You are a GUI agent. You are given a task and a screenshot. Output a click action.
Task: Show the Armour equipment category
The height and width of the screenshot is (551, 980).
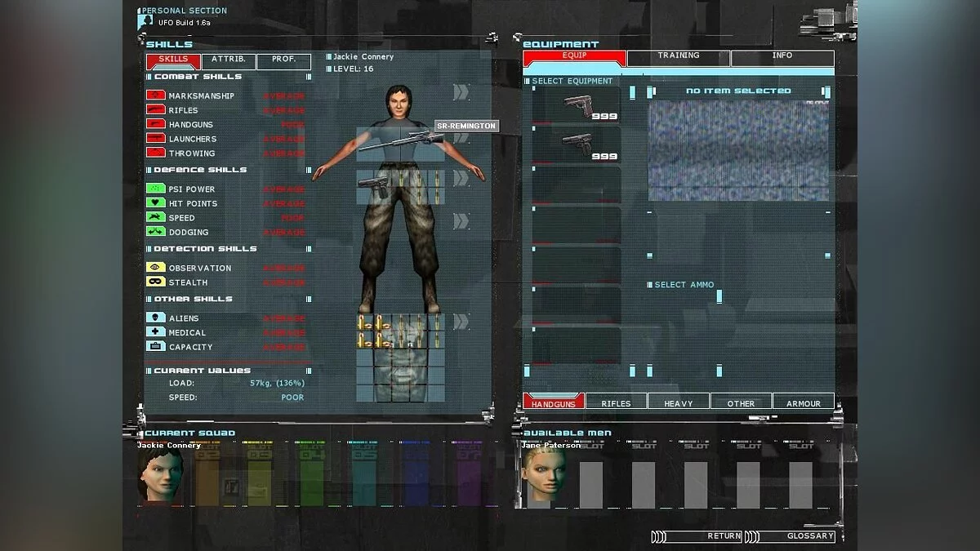pyautogui.click(x=803, y=402)
